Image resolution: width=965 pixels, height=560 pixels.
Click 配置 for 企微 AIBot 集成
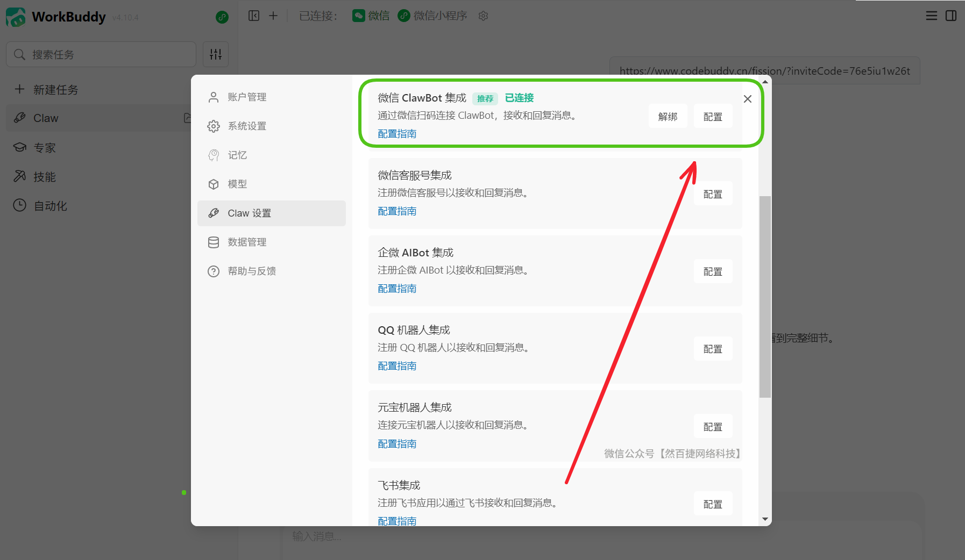pyautogui.click(x=713, y=271)
